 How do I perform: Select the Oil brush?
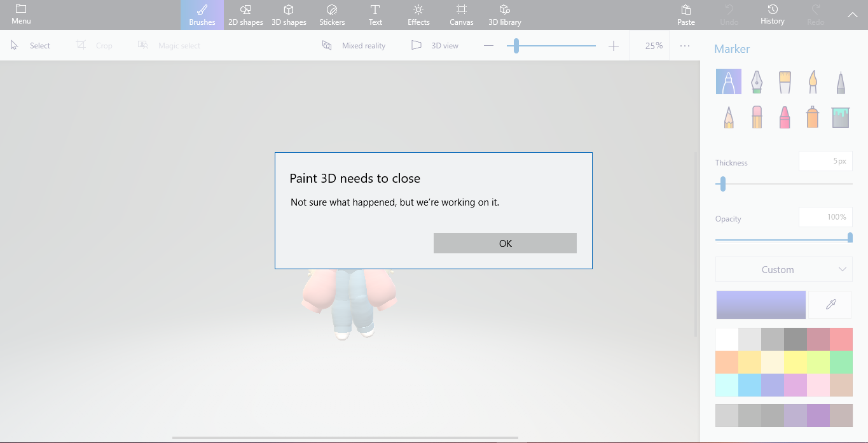[785, 82]
